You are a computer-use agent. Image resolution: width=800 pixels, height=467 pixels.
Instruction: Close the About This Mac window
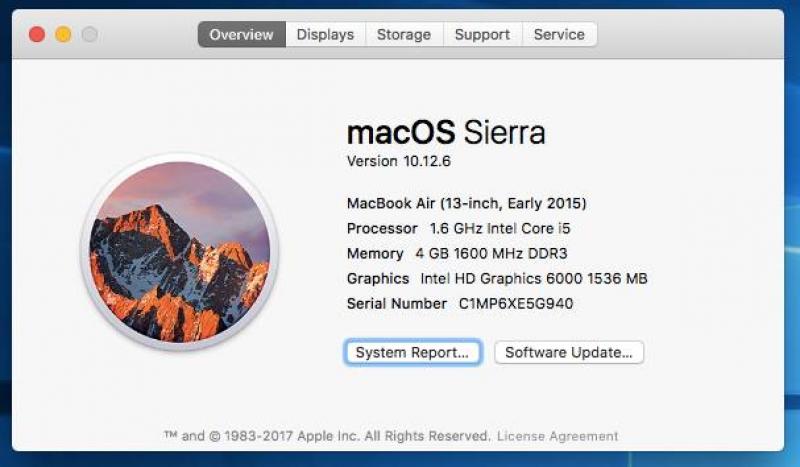pyautogui.click(x=37, y=35)
